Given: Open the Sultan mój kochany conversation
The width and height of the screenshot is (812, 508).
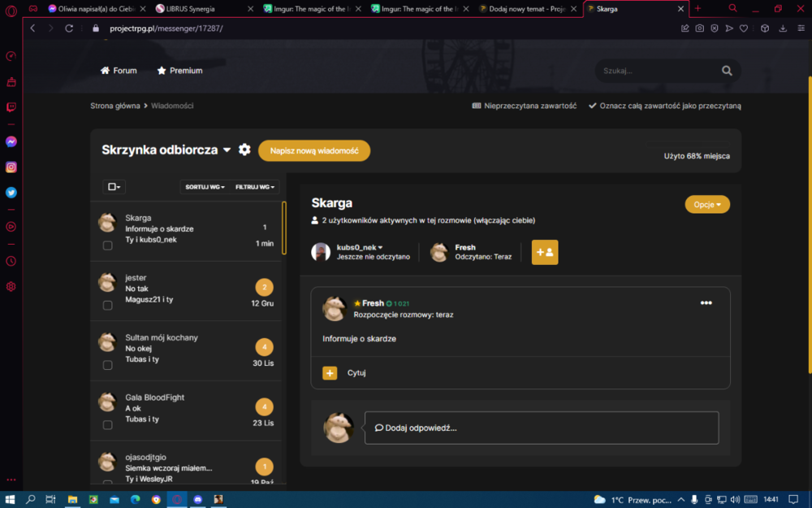Looking at the screenshot, I should [187, 351].
